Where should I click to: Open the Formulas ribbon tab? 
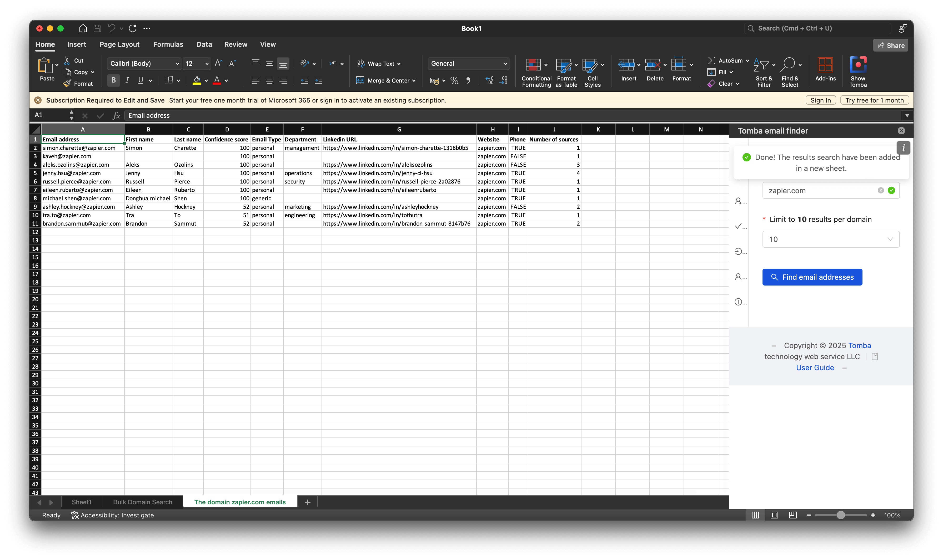click(168, 44)
